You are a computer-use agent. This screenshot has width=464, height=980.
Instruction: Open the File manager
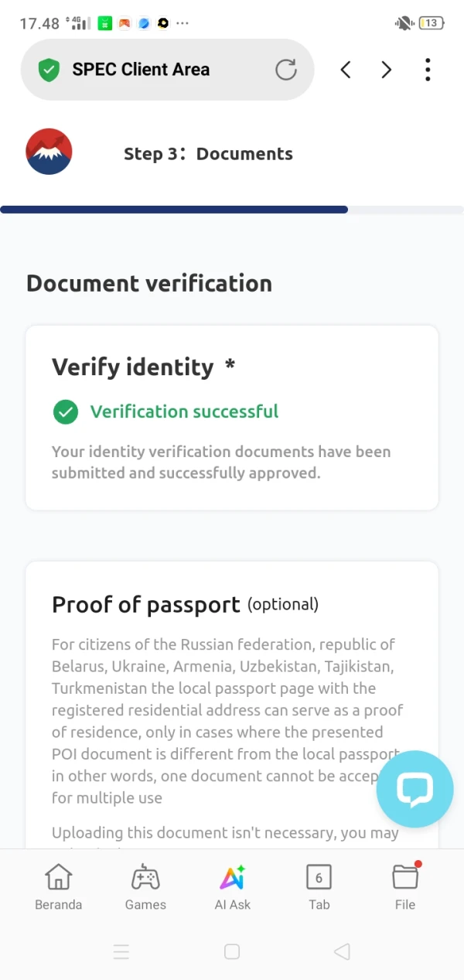tap(405, 887)
